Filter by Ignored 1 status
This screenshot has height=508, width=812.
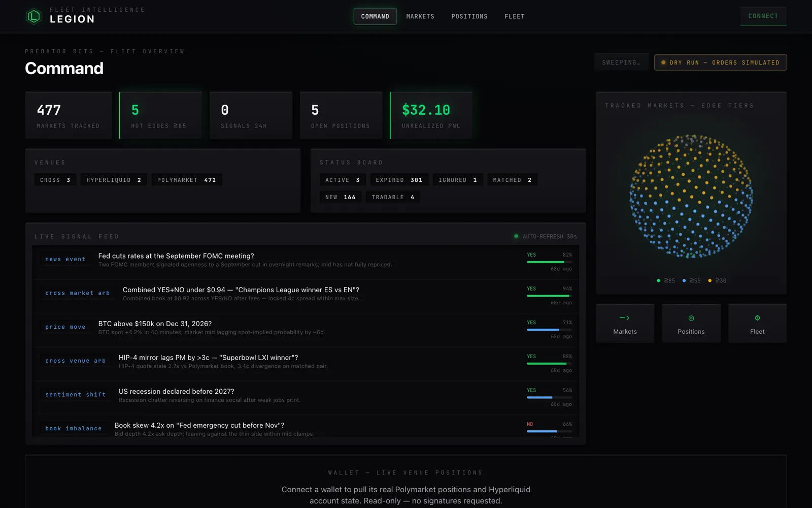click(x=458, y=180)
